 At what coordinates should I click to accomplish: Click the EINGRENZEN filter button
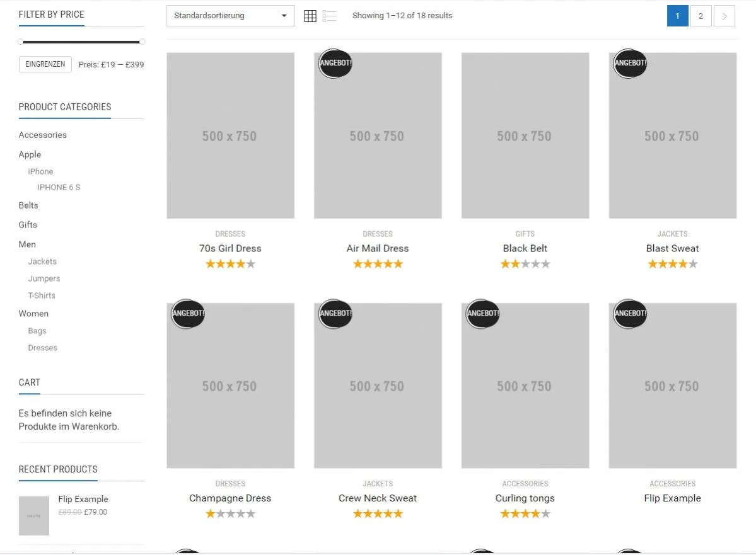[45, 64]
